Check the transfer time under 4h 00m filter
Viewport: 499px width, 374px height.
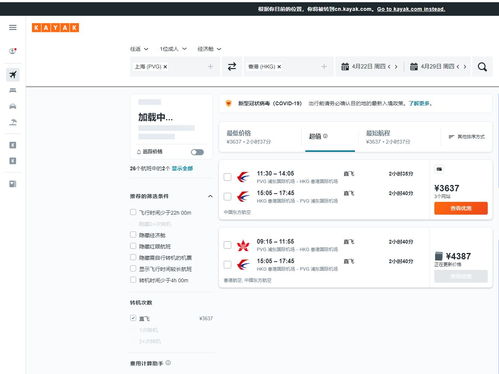coord(133,280)
